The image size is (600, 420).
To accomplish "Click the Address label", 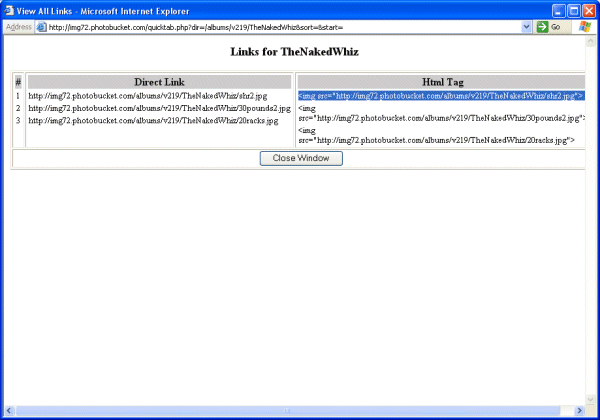I will 19,27.
